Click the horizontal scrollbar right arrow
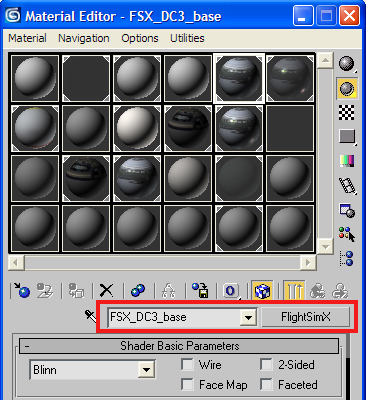The width and height of the screenshot is (366, 400). pos(308,263)
